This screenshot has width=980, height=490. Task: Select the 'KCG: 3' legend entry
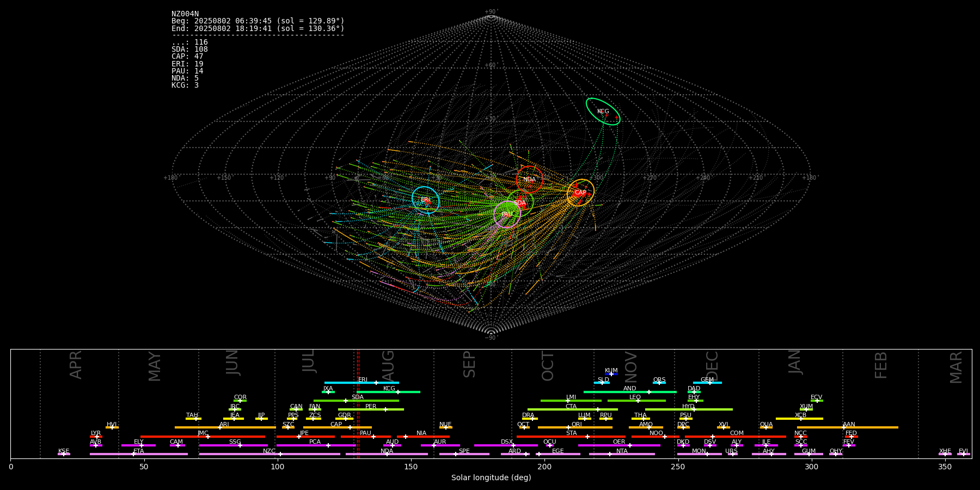click(185, 85)
